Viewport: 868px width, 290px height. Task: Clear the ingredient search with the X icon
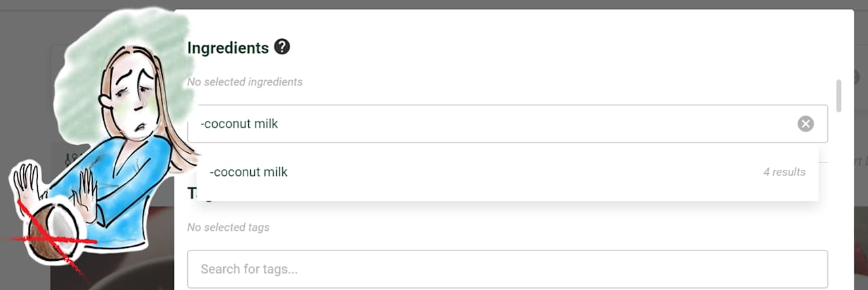coord(805,124)
